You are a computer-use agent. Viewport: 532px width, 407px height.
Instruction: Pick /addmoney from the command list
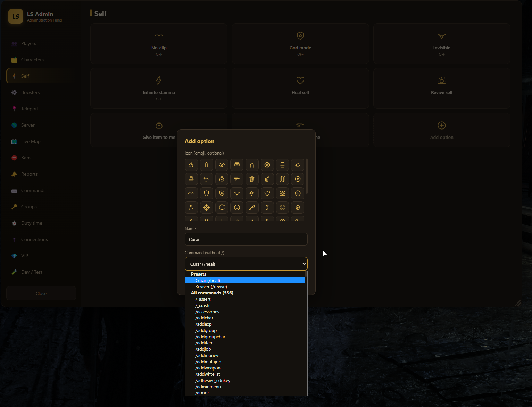pos(245,356)
